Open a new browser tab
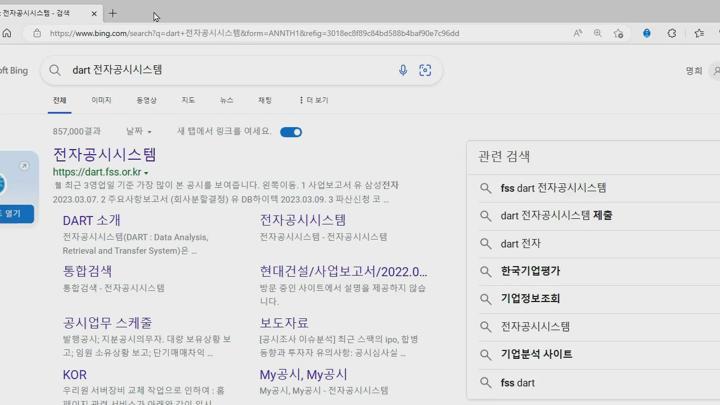720x405 pixels. (112, 14)
